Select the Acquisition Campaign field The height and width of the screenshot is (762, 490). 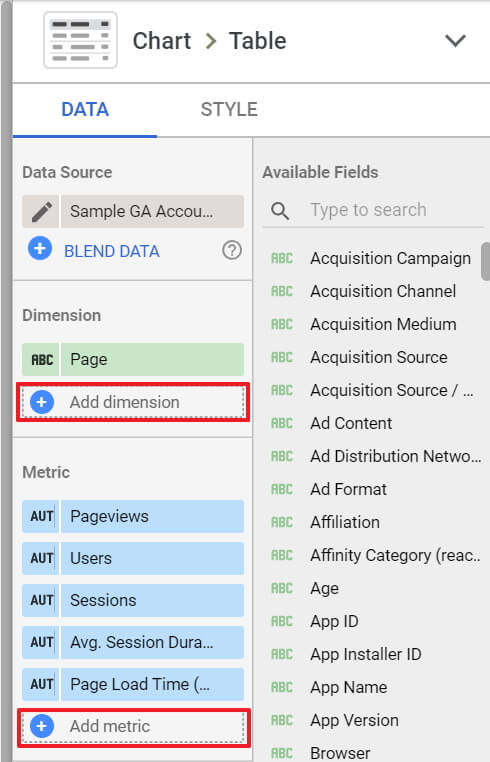[x=390, y=258]
